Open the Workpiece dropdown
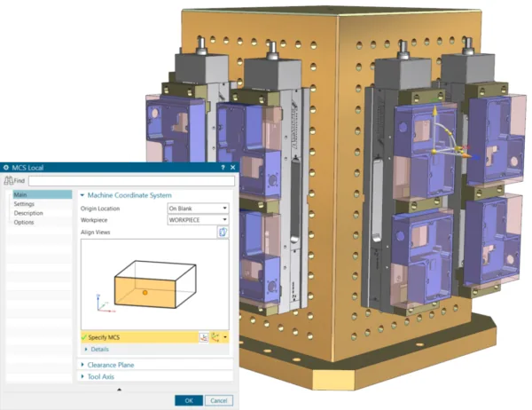This screenshot has height=410, width=532. (198, 220)
